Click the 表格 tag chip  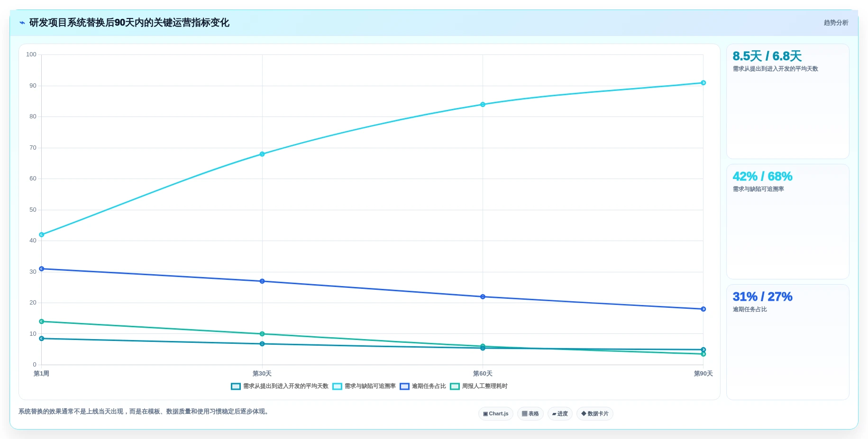530,414
